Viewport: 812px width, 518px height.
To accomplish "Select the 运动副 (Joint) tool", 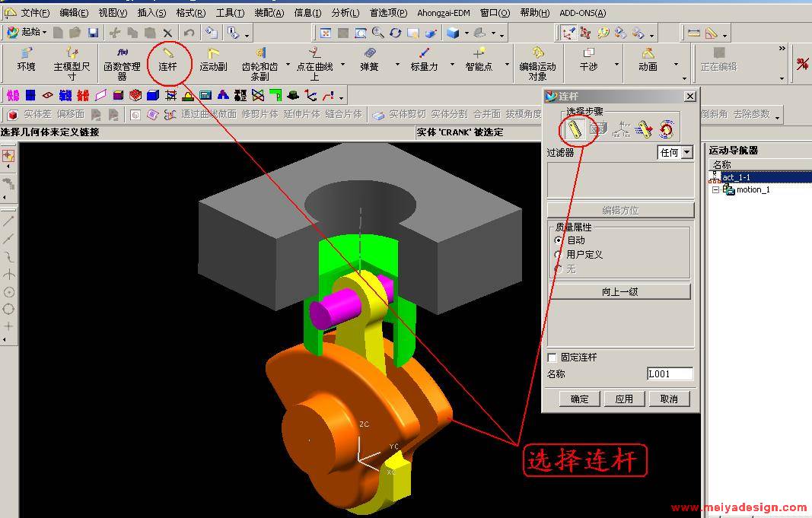I will click(213, 61).
